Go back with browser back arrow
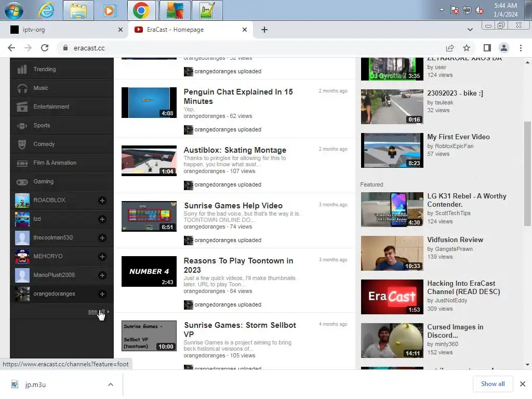Screen dimensions: 532x399 pos(11,48)
